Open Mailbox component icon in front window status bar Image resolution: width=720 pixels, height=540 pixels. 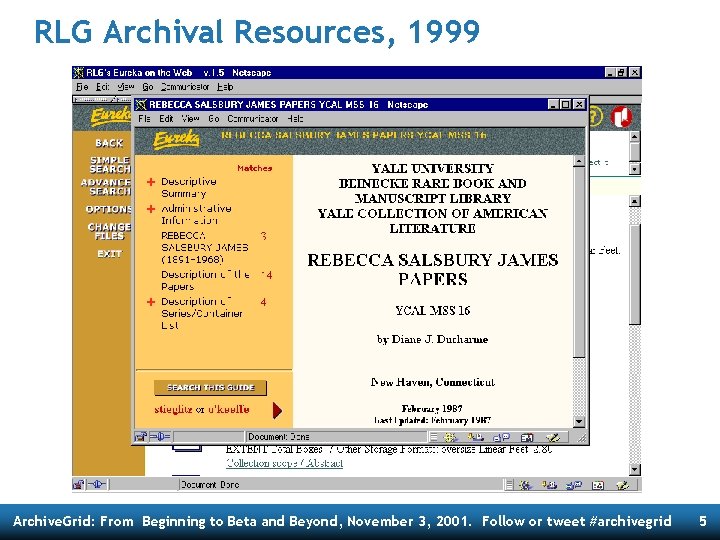pos(475,437)
